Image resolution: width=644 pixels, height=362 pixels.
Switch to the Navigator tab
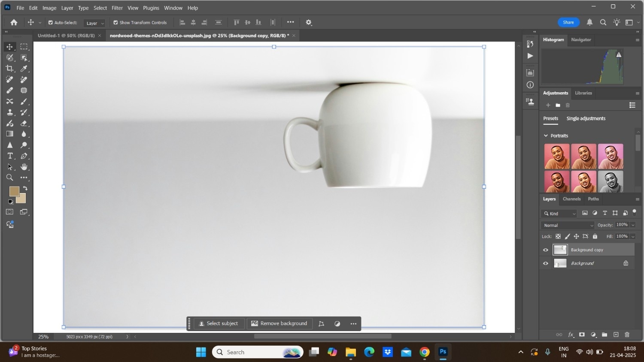[581, 40]
